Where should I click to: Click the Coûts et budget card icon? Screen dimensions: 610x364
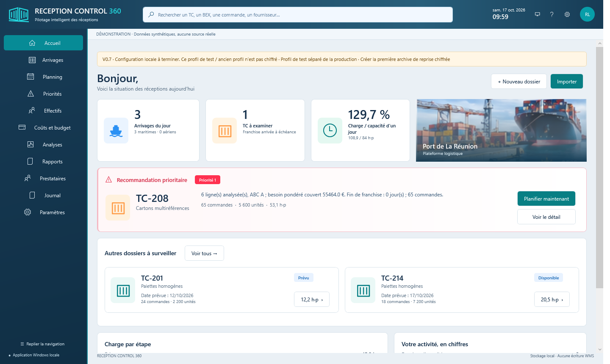pos(22,127)
